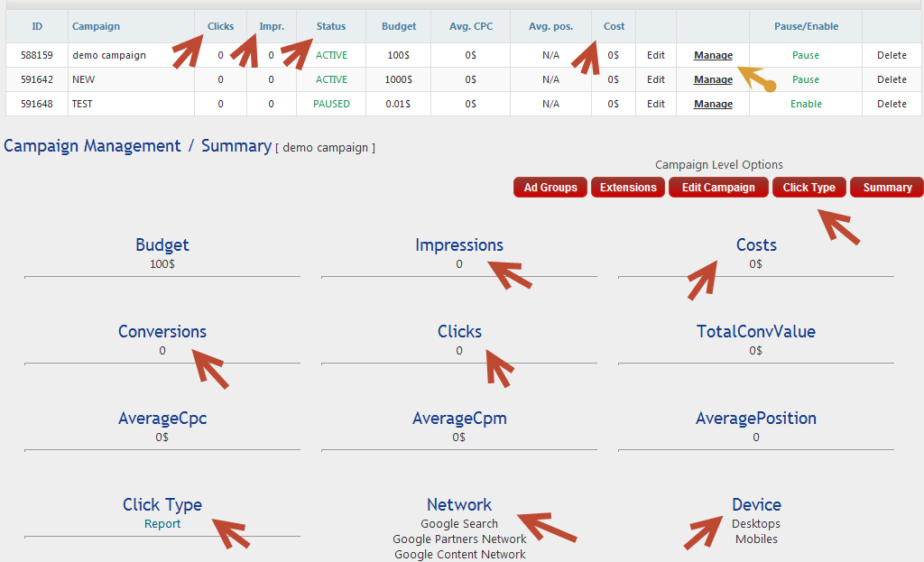Click the 'demo campaign' name cell

(131, 55)
